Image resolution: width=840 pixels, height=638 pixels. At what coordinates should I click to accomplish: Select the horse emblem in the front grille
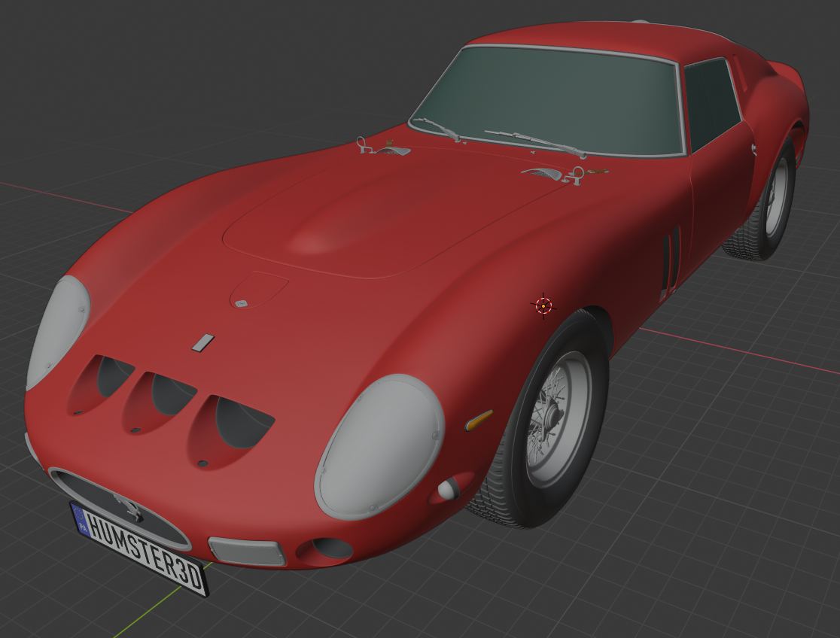129,507
